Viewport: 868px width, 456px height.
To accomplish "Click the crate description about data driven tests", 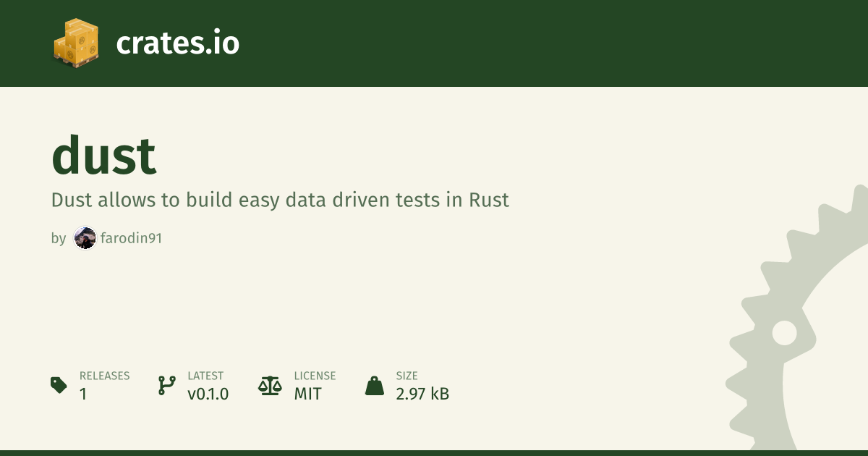I will [280, 200].
